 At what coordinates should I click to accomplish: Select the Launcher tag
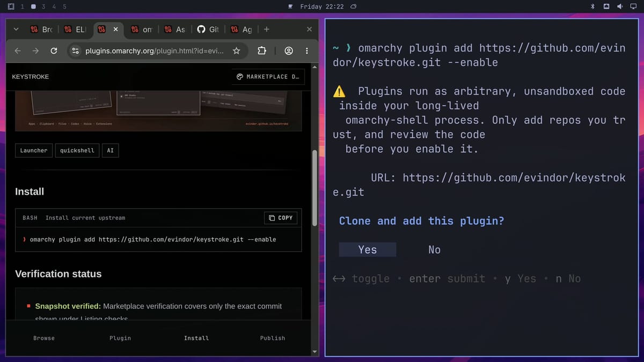[x=34, y=151]
